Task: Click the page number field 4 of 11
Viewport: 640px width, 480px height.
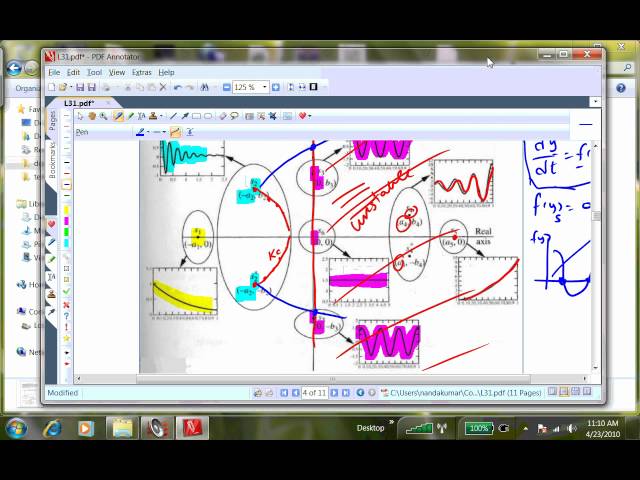Action: 314,393
